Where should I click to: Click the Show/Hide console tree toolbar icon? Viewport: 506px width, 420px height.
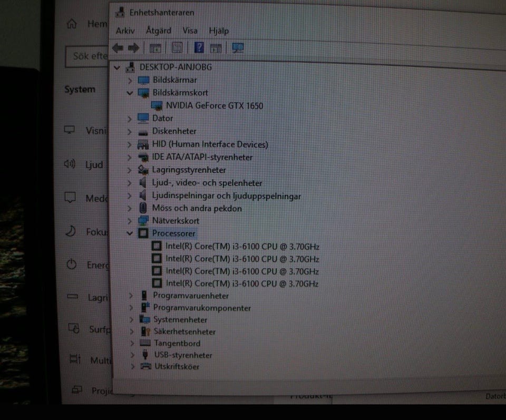point(155,48)
